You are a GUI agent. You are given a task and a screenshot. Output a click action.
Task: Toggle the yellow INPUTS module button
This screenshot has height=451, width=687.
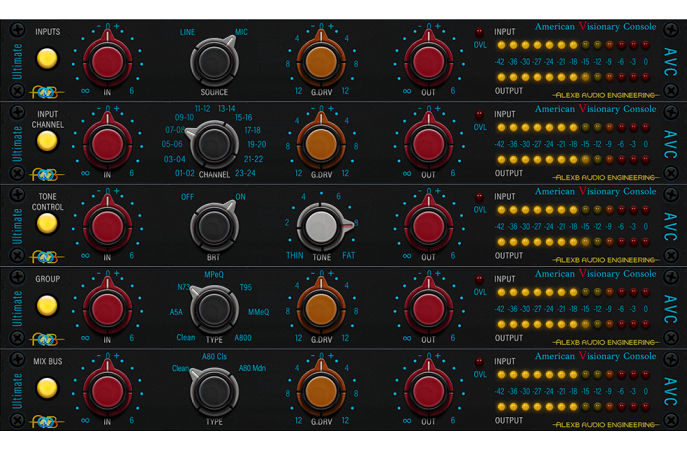coord(47,59)
